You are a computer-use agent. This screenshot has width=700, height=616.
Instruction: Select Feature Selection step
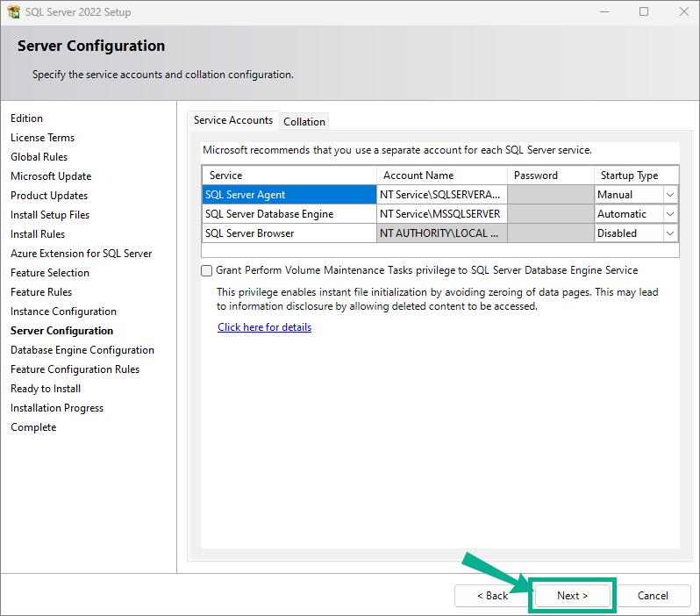pyautogui.click(x=50, y=273)
